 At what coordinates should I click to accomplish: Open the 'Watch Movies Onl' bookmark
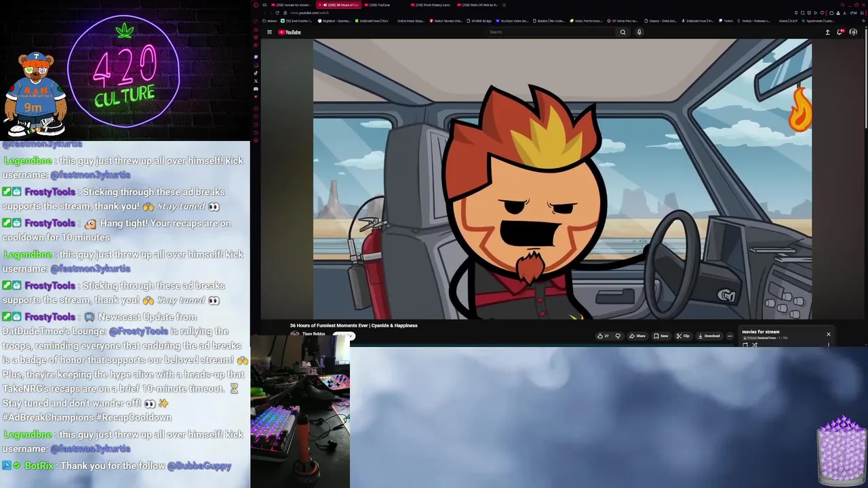(446, 21)
